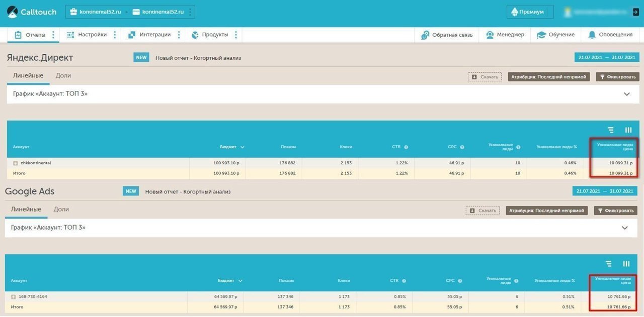Click the 64 569.97 budget cell of 168-730-4164
Viewport: 644px width, 317px height.
coord(225,296)
